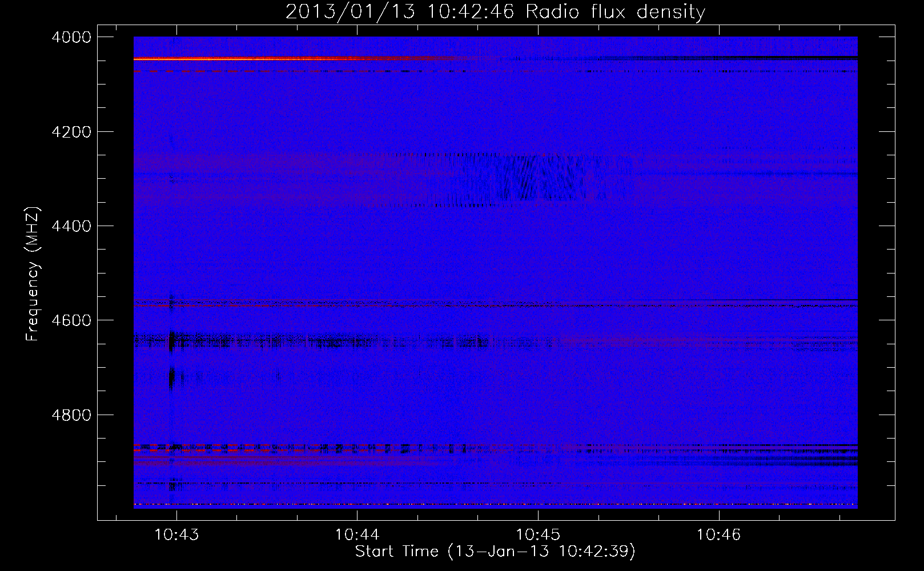
Task: Select the 4000 frequency axis label
Action: click(x=71, y=37)
